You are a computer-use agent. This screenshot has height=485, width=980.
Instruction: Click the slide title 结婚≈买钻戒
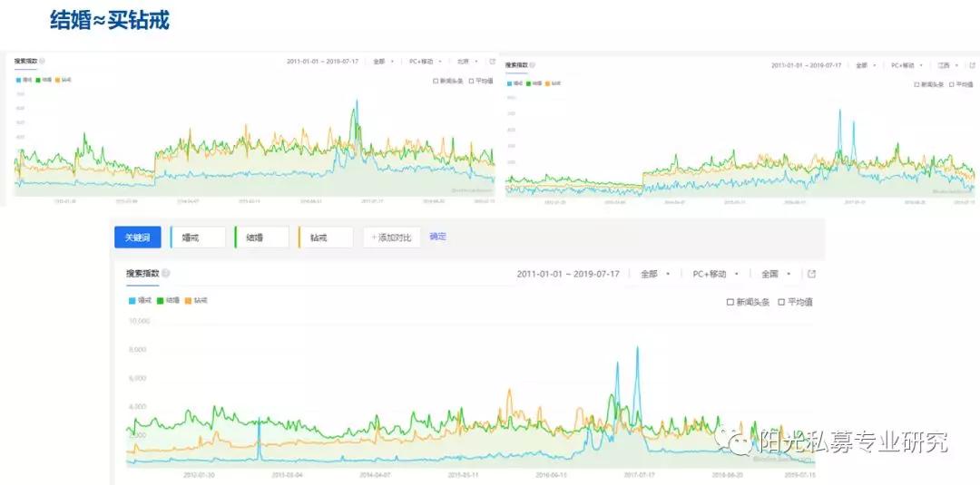point(110,21)
